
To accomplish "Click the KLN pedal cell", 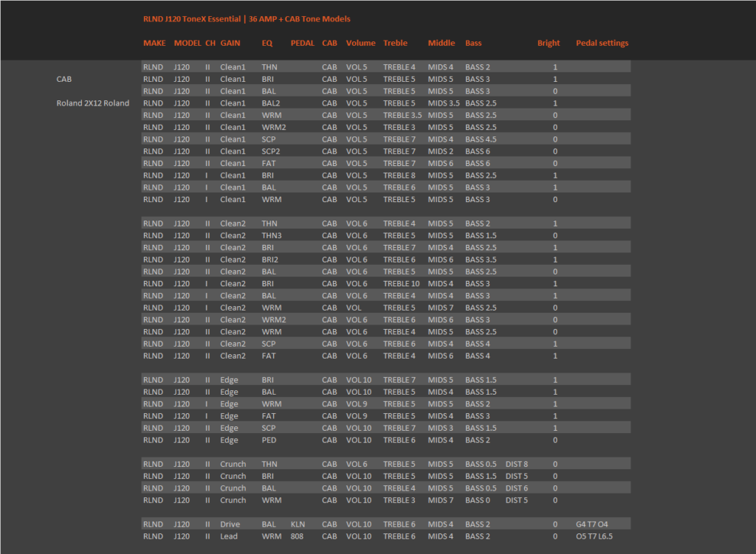I will (298, 524).
